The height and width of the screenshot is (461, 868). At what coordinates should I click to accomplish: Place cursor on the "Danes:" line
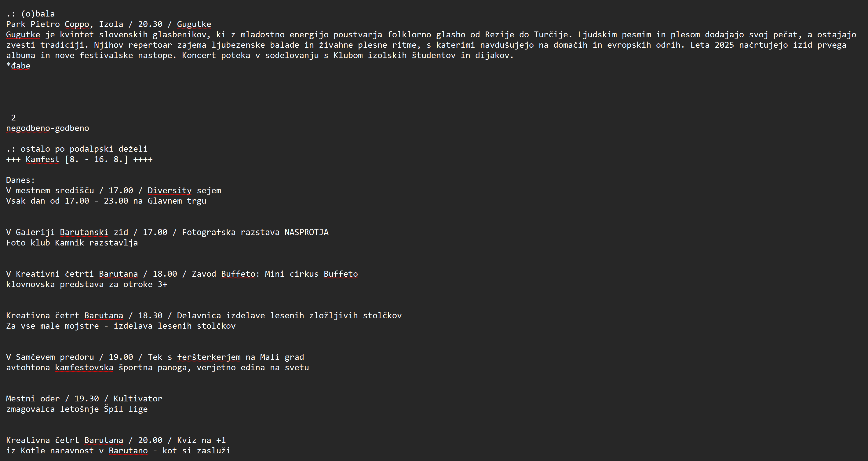tap(20, 180)
